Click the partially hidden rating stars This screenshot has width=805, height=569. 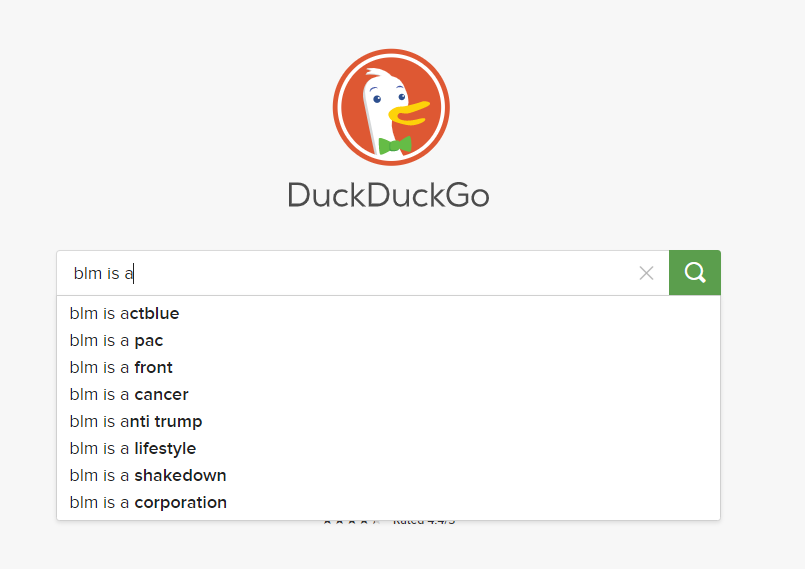click(350, 521)
